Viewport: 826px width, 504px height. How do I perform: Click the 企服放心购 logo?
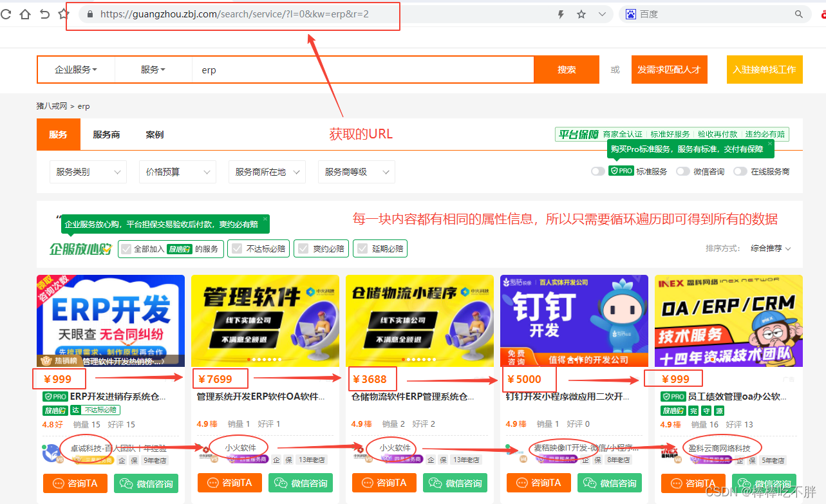(x=81, y=248)
